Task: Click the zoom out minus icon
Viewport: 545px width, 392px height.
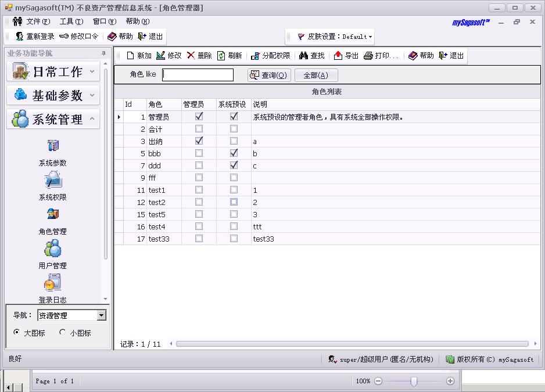Action: pyautogui.click(x=378, y=381)
